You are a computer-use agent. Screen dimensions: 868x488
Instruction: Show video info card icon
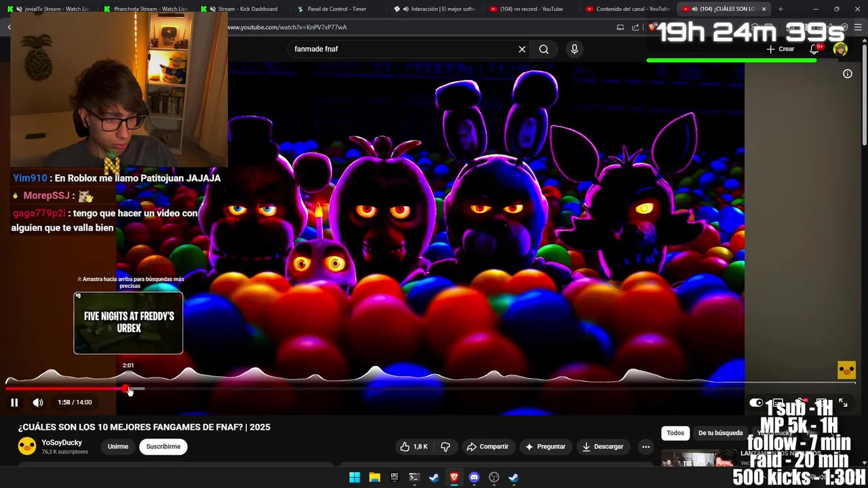point(848,74)
